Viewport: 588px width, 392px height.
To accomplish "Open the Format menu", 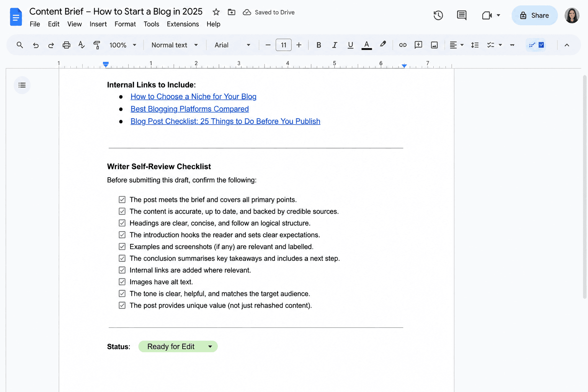I will click(x=125, y=24).
